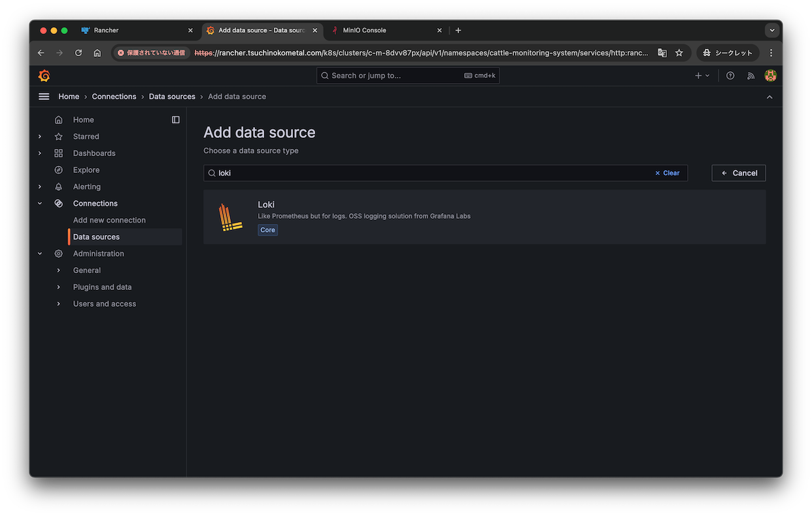Go to Home breadcrumb

pos(69,97)
